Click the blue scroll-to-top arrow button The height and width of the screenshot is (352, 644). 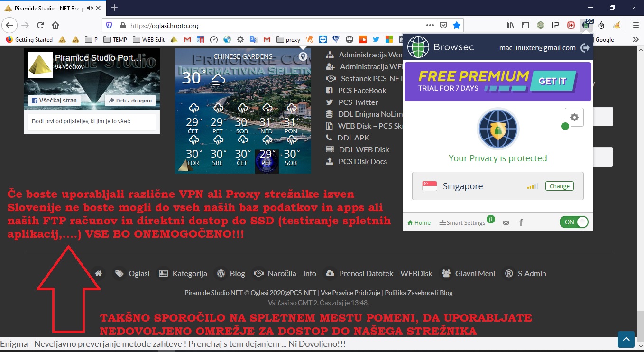[x=626, y=339]
